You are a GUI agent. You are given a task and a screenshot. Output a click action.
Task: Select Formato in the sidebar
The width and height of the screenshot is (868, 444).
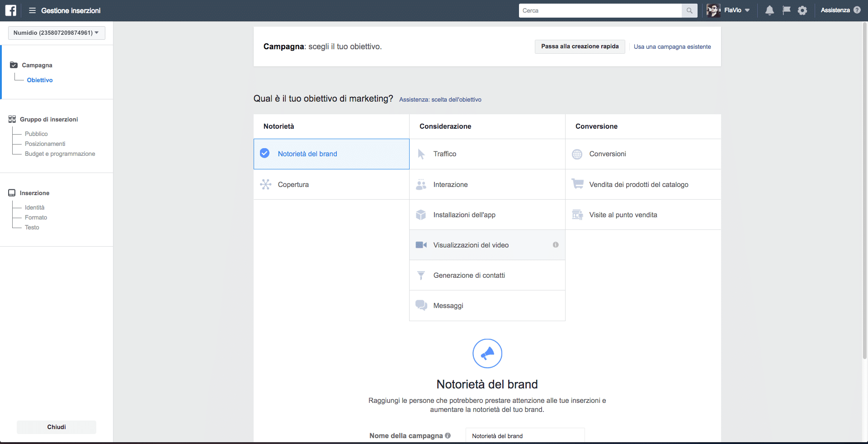36,217
